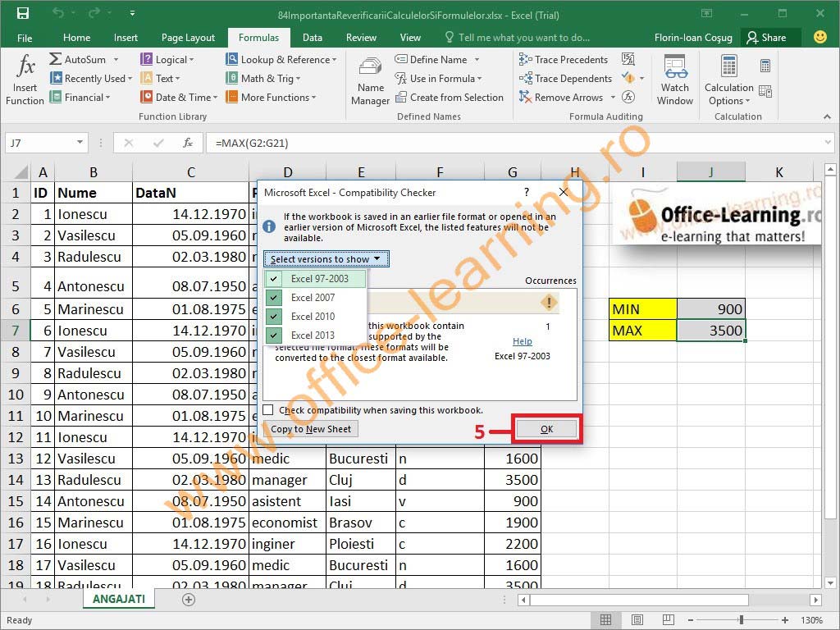Screen dimensions: 840x630
Task: Select the ANGAJATI sheet tab
Action: coord(119,599)
